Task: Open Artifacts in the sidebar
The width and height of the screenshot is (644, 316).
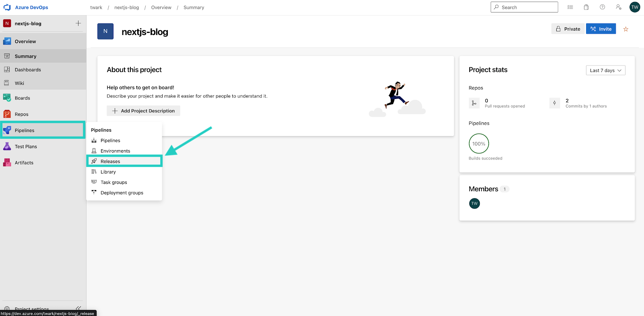Action: point(43,163)
